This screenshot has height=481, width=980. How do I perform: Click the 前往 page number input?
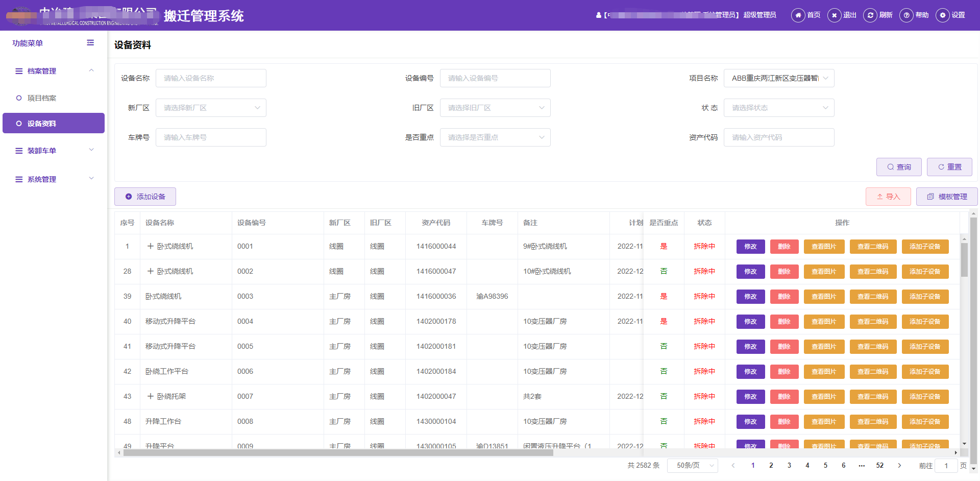pyautogui.click(x=946, y=465)
